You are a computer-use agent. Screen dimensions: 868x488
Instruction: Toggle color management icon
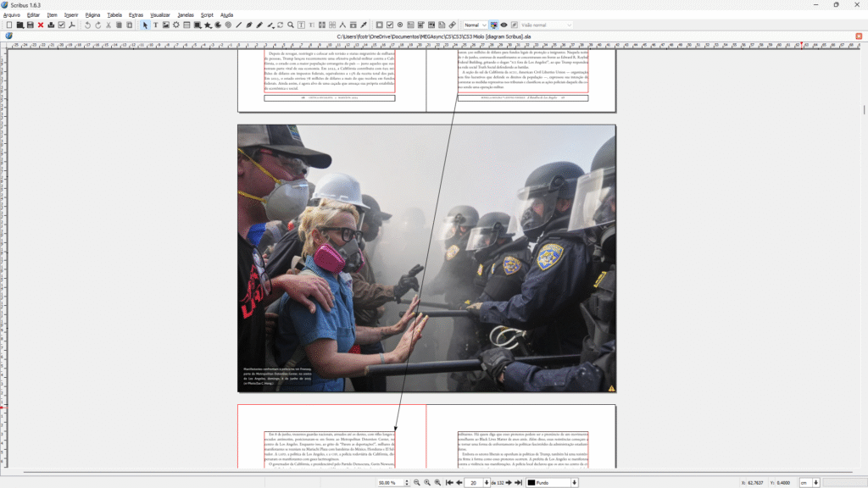point(493,25)
